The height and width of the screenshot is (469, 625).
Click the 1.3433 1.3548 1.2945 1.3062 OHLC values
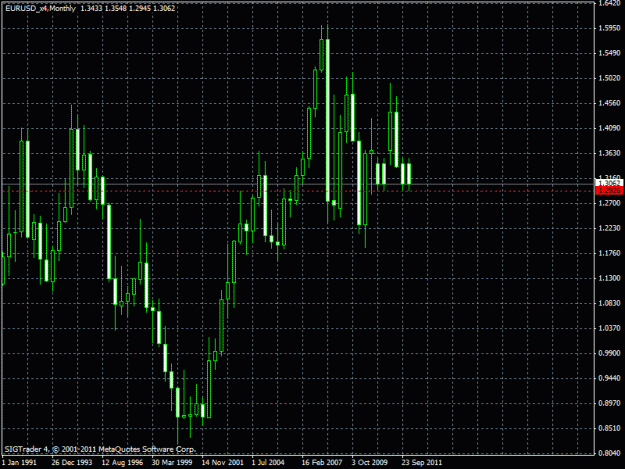click(128, 8)
